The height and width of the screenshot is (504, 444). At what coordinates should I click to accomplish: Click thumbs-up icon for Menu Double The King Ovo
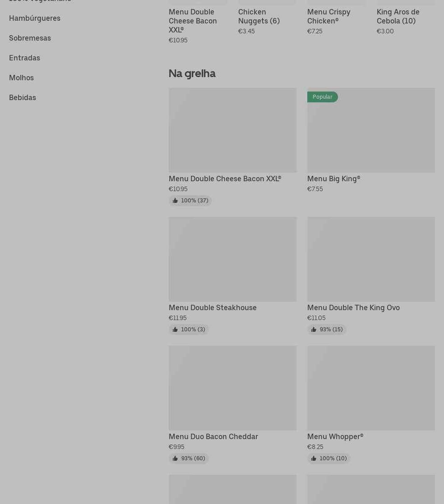pos(314,330)
